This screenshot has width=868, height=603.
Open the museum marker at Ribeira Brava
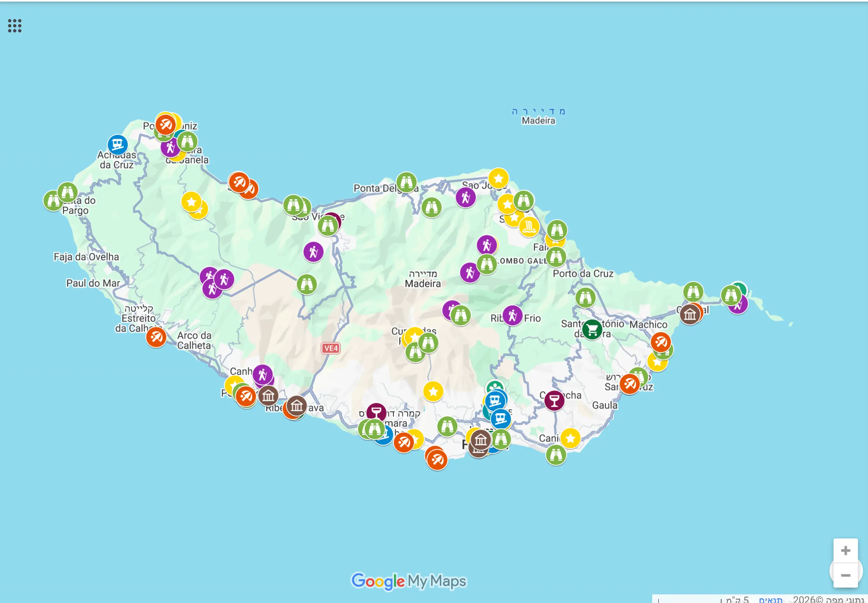pyautogui.click(x=296, y=406)
